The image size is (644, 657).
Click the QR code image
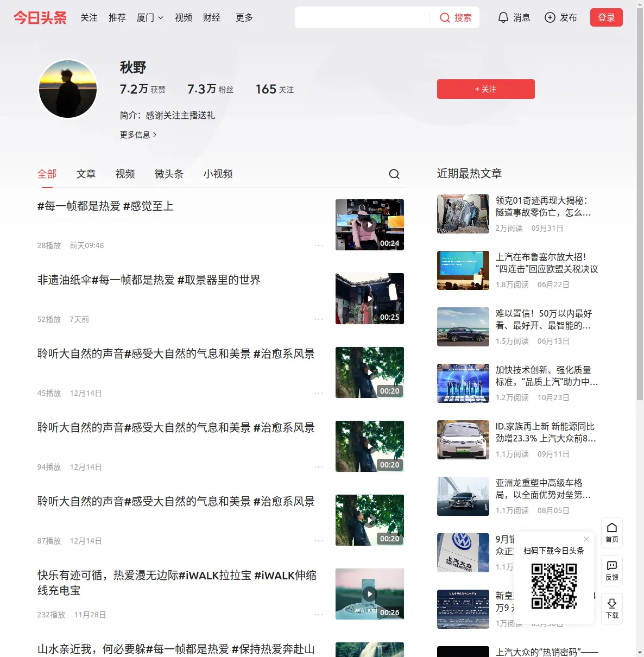554,586
